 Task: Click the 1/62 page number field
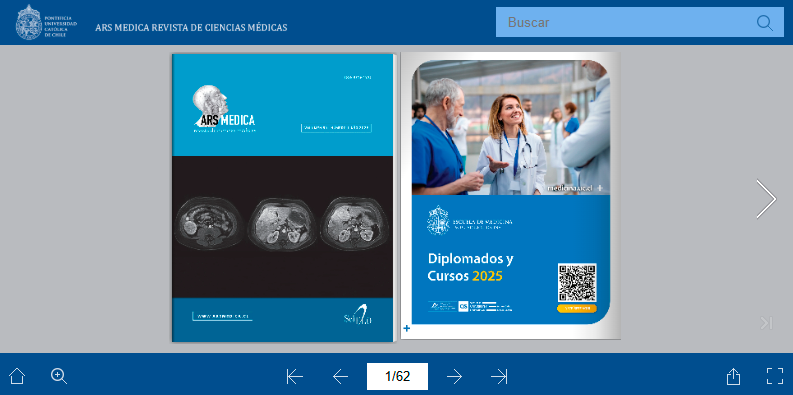click(x=398, y=376)
